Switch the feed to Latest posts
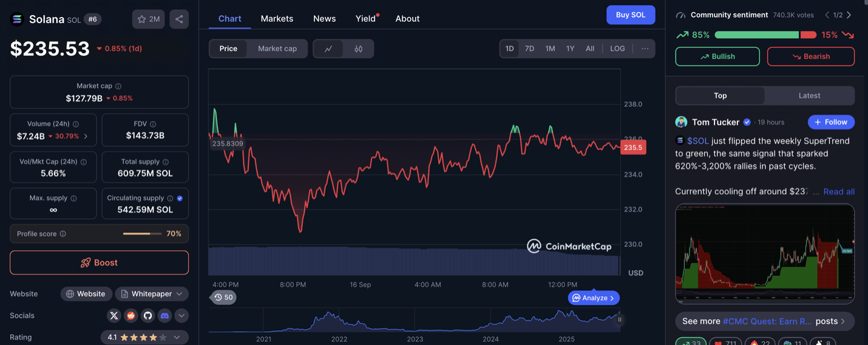 809,95
